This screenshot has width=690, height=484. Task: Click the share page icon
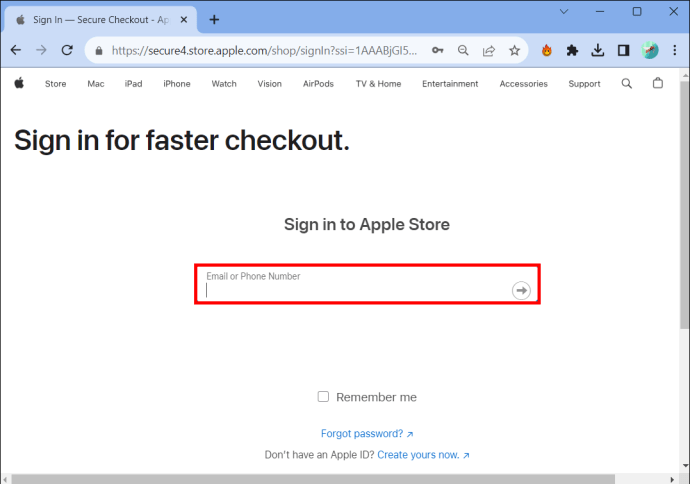[488, 51]
